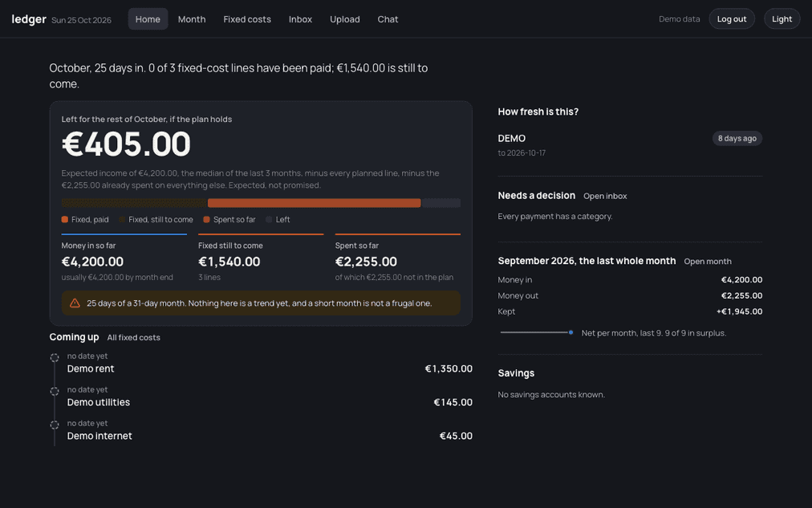Click the €45.00 internet amount
Image resolution: width=812 pixels, height=508 pixels.
[456, 436]
